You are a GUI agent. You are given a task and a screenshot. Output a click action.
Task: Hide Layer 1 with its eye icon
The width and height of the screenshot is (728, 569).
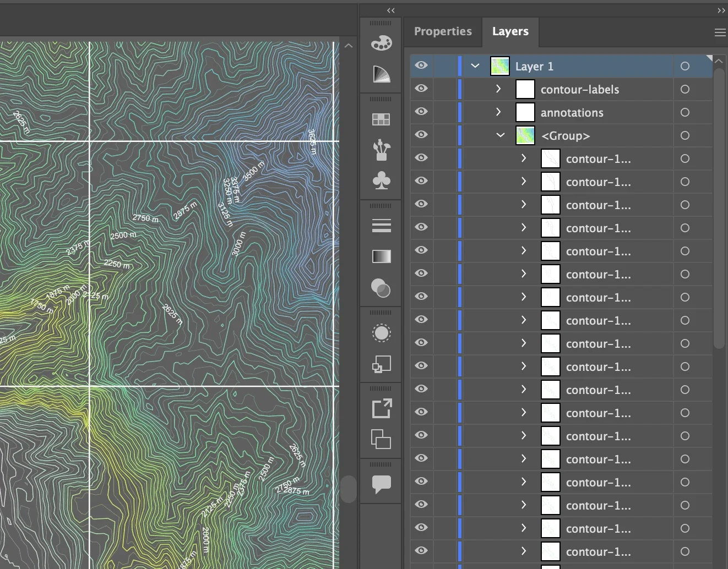(421, 65)
